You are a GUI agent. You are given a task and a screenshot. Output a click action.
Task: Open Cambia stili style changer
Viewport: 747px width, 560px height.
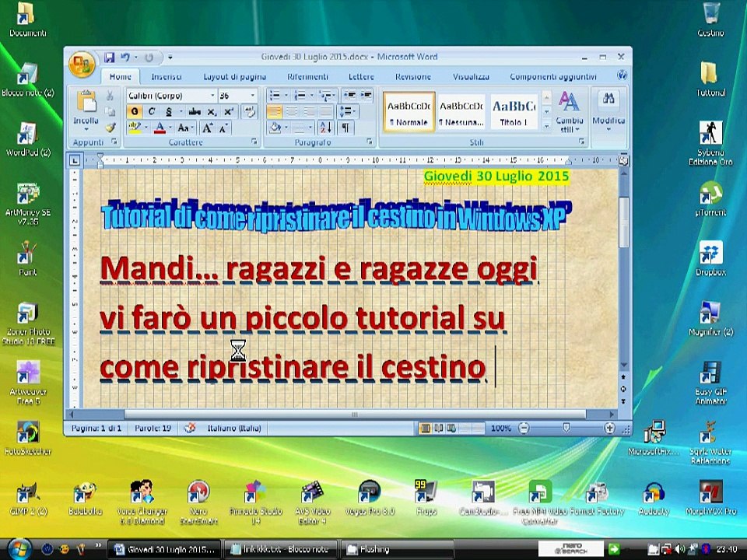pos(570,112)
